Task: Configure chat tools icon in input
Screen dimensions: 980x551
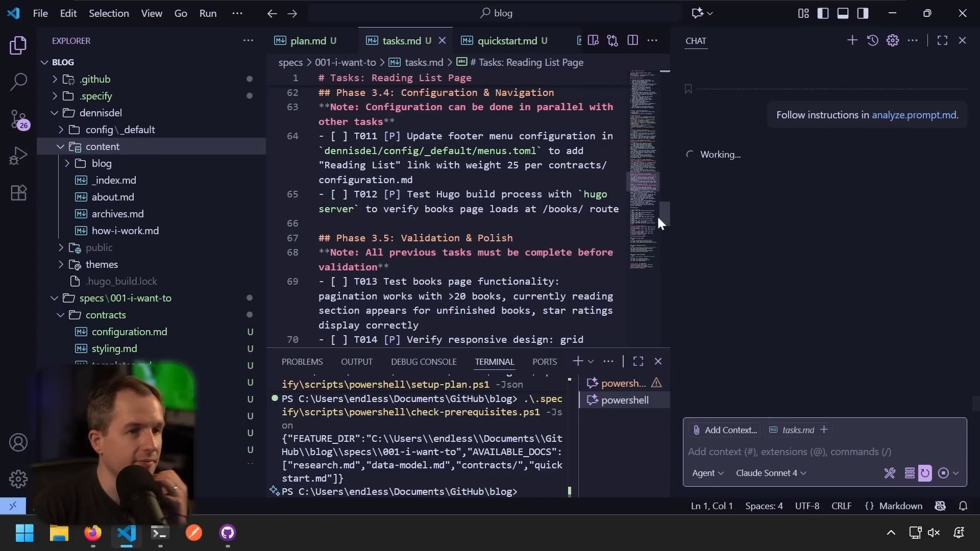Action: point(890,473)
